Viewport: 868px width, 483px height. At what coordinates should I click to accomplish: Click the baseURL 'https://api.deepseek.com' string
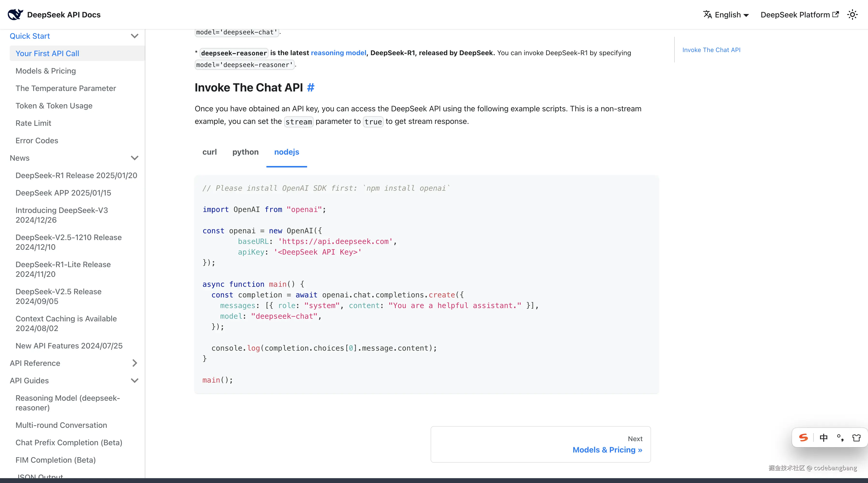pos(335,241)
